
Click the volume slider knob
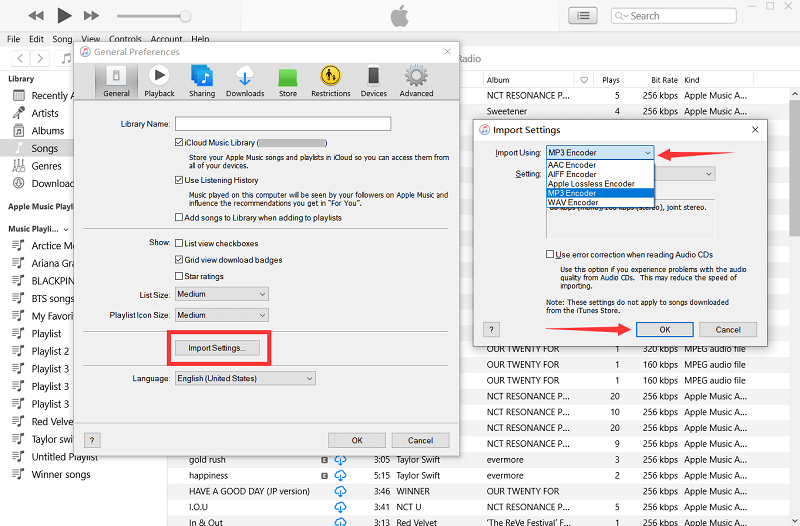(186, 16)
